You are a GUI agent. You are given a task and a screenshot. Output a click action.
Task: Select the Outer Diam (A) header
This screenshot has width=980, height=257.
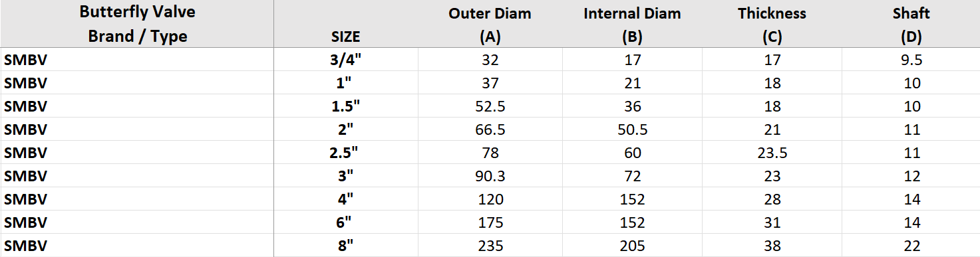pyautogui.click(x=490, y=24)
